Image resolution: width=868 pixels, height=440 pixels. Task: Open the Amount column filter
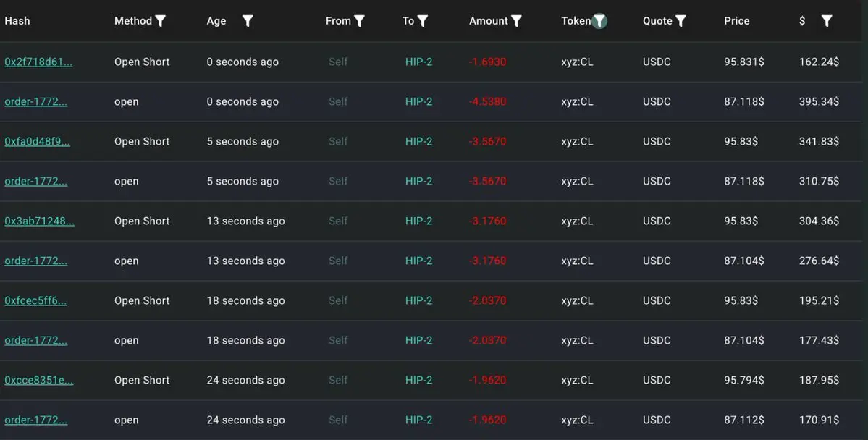pyautogui.click(x=516, y=21)
